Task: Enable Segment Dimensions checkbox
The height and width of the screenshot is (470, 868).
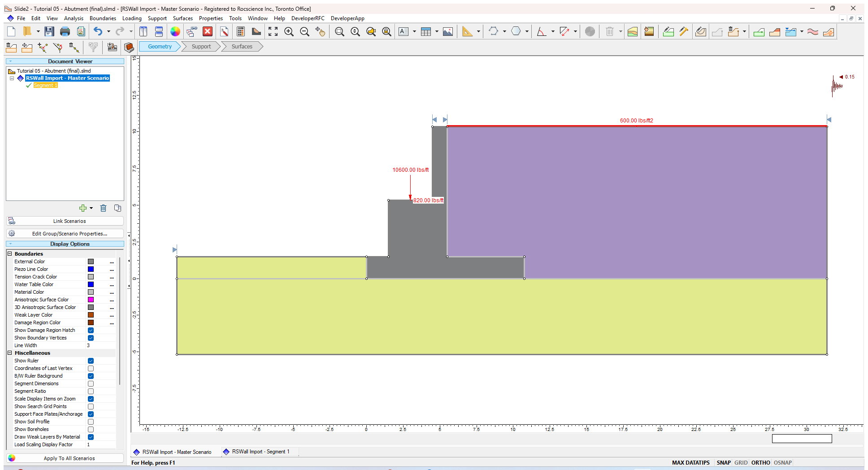Action: (91, 383)
